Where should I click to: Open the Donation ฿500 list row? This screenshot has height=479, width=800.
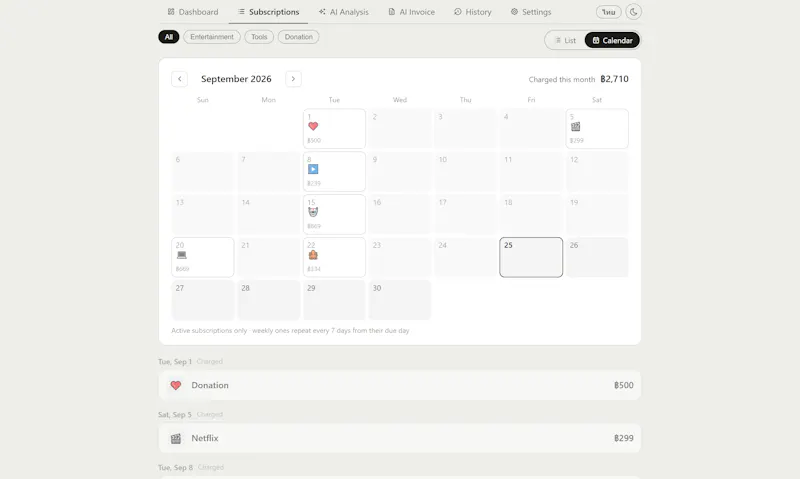click(399, 385)
